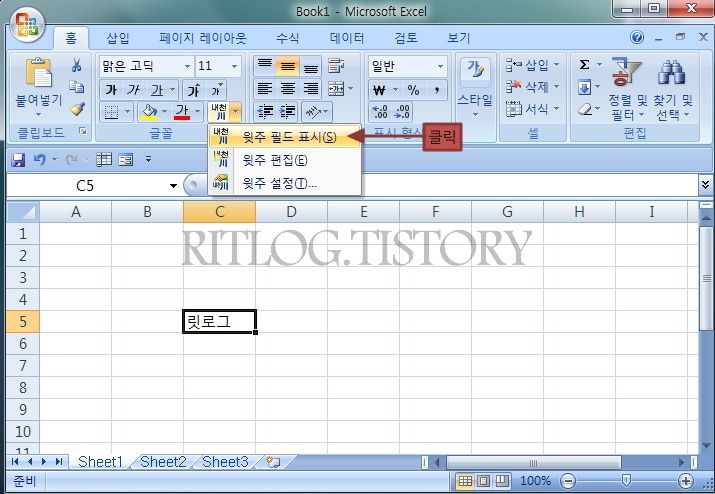
Task: Click the zoom in plus button
Action: coord(686,481)
